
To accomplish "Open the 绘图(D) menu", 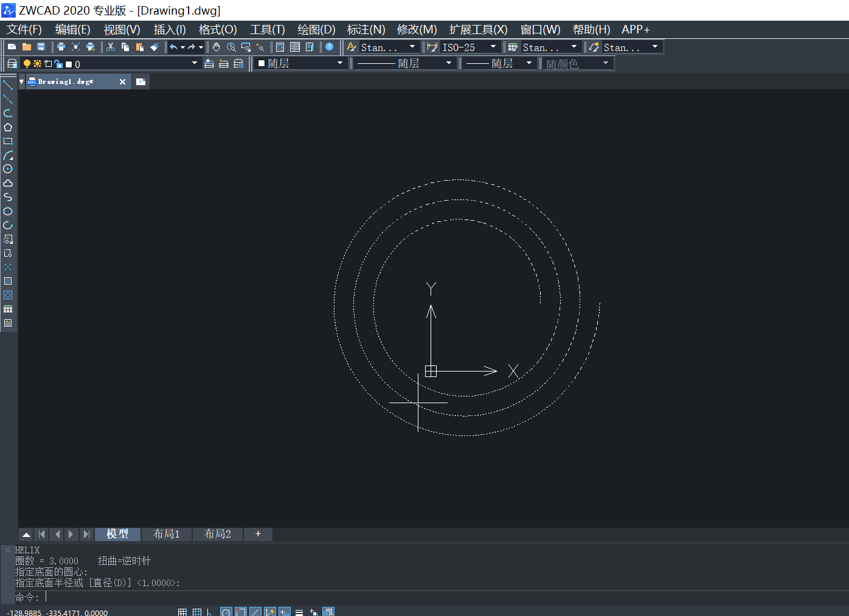I will point(316,30).
